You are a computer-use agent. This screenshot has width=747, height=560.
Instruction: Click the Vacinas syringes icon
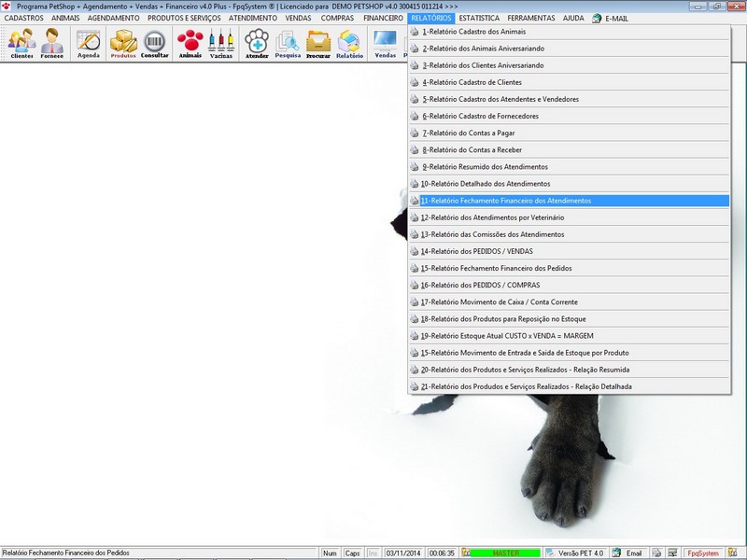coord(223,41)
